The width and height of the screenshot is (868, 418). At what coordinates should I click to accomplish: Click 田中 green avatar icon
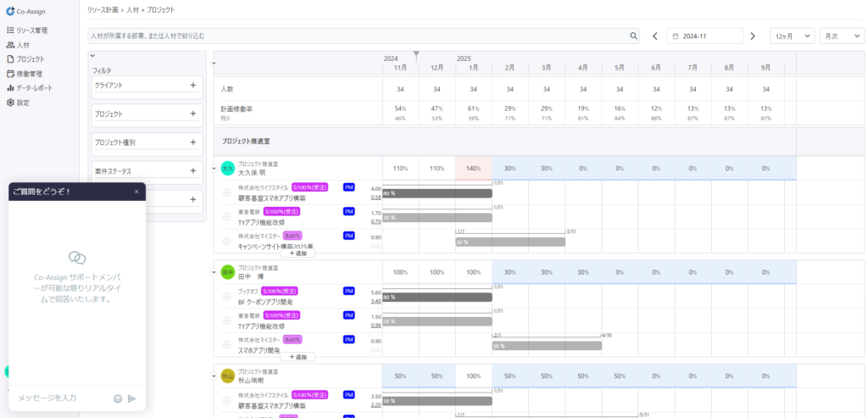[x=227, y=272]
